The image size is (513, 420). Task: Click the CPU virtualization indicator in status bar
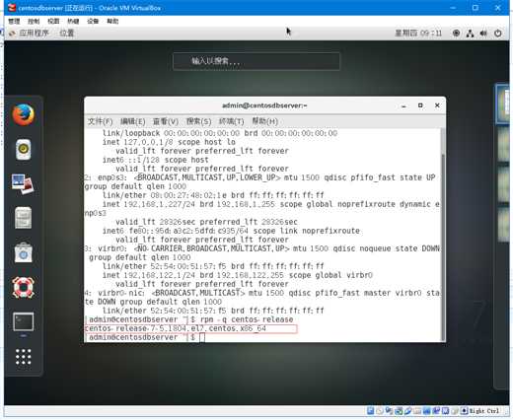[446, 411]
